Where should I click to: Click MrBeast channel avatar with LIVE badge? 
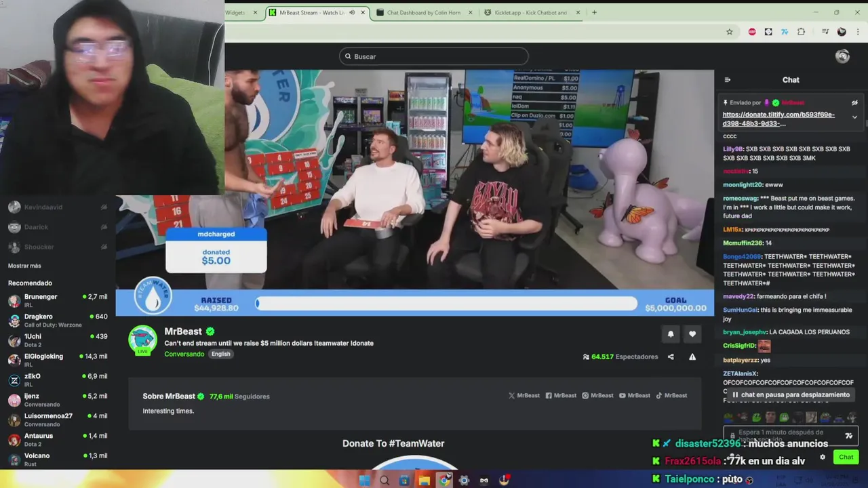(x=142, y=340)
